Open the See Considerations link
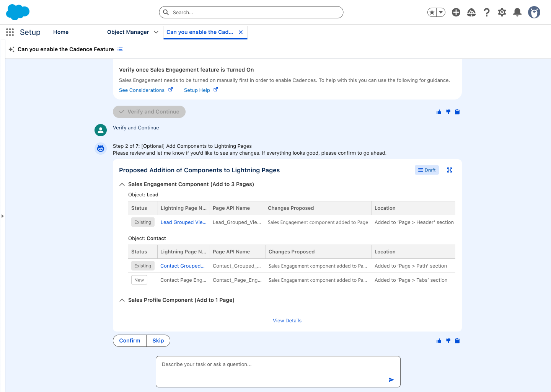 (146, 90)
